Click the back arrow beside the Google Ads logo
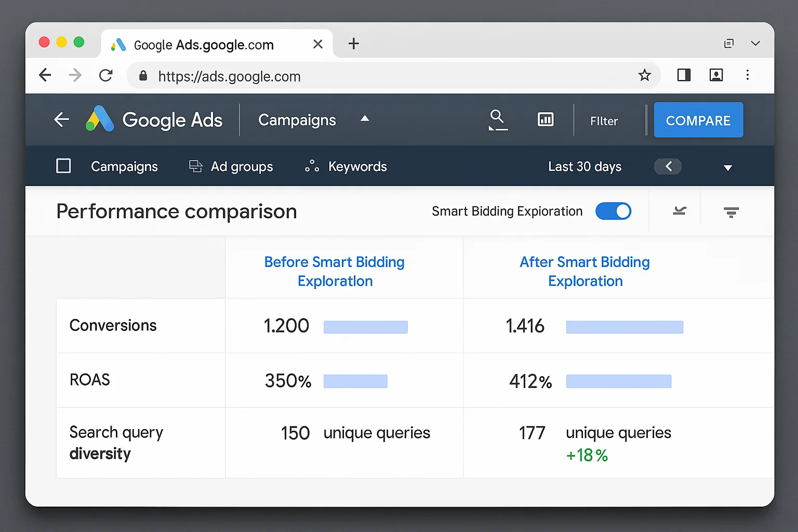The height and width of the screenshot is (532, 798). tap(61, 119)
